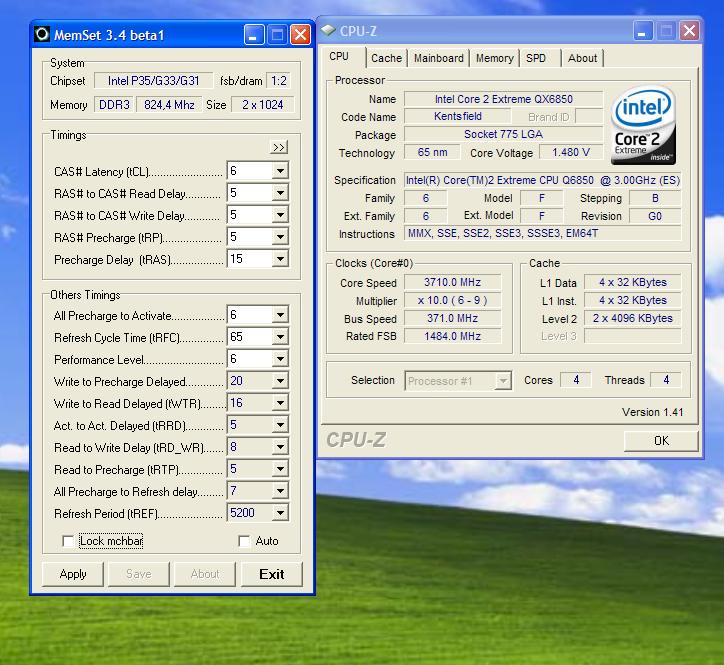Open All Precharge to Refresh delay dropdown
The height and width of the screenshot is (665, 724).
click(x=280, y=491)
